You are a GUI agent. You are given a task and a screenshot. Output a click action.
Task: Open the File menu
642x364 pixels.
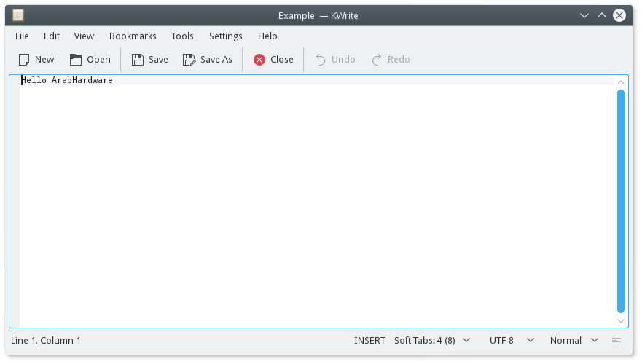coord(22,36)
